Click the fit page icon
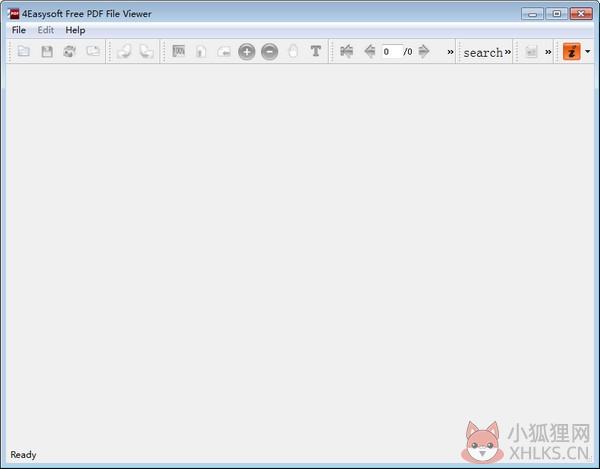 [x=201, y=51]
